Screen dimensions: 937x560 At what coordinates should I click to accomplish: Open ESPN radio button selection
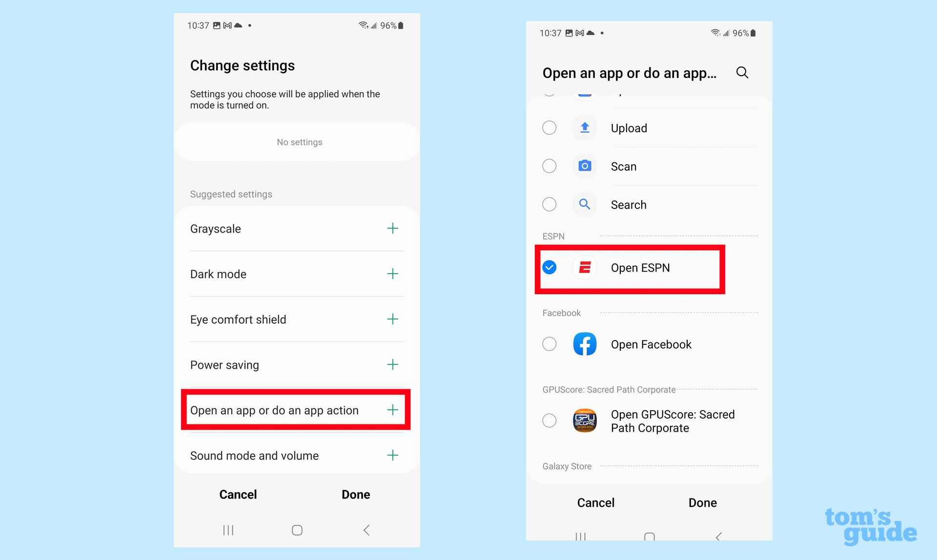click(x=550, y=267)
